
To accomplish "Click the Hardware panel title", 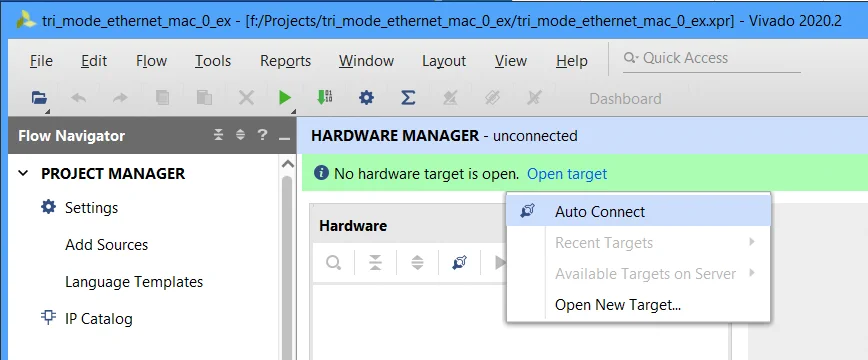I will coord(353,225).
